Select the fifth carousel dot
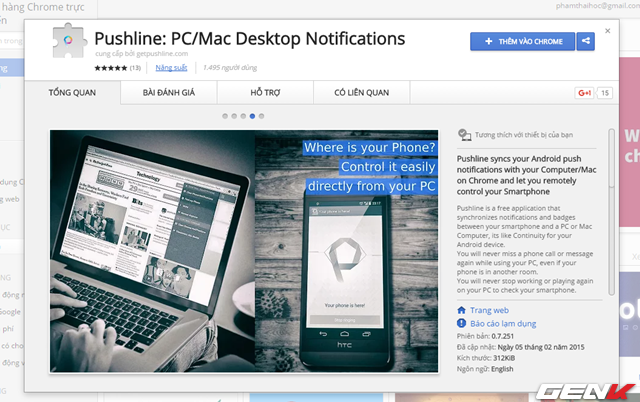This screenshot has height=402, width=640. click(261, 116)
